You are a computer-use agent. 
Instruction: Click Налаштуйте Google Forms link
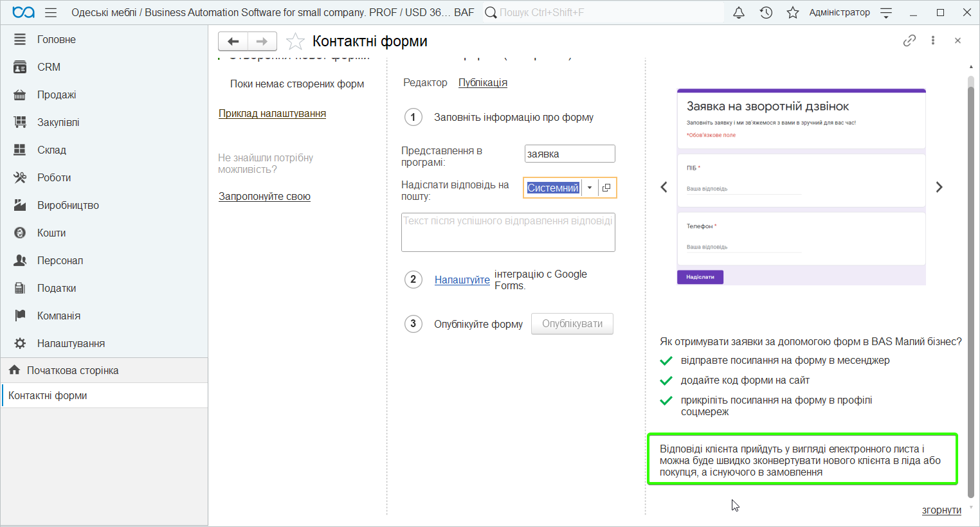[x=462, y=280]
